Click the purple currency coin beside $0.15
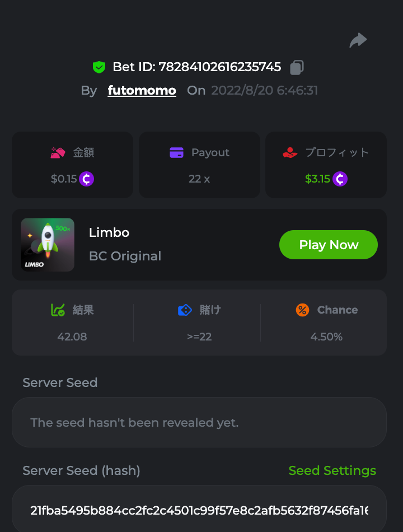The image size is (403, 532). [86, 179]
